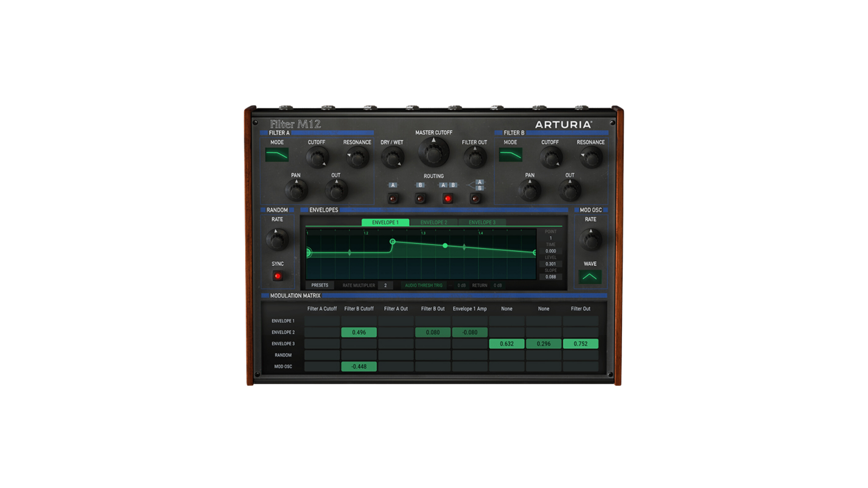The image size is (868, 488).
Task: Select the Envelope 1 tab
Action: (385, 222)
